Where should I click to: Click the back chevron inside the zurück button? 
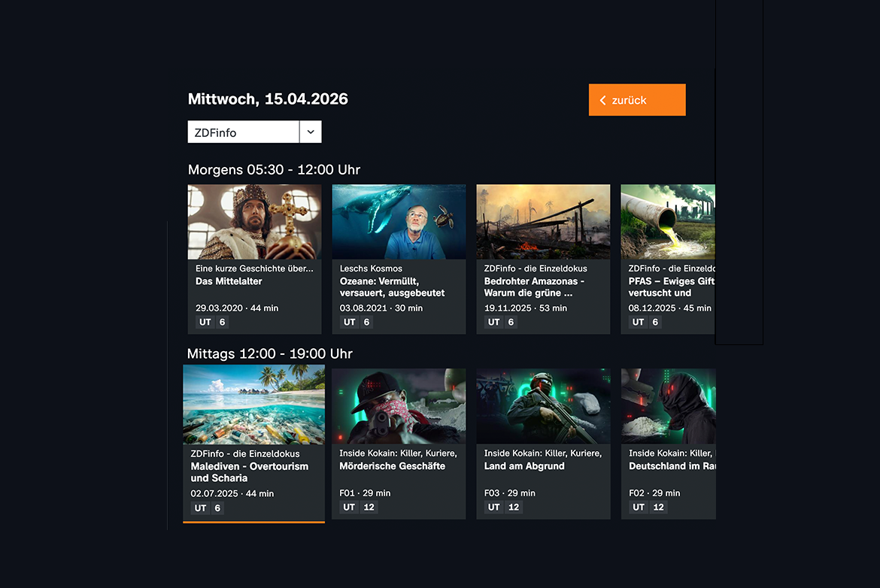pos(603,99)
